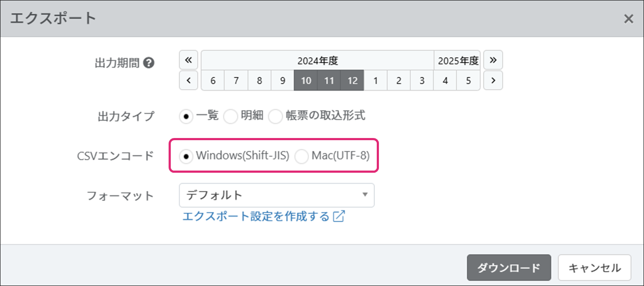The image size is (644, 286).
Task: Jump forward with the double-right arrow
Action: pos(493,60)
